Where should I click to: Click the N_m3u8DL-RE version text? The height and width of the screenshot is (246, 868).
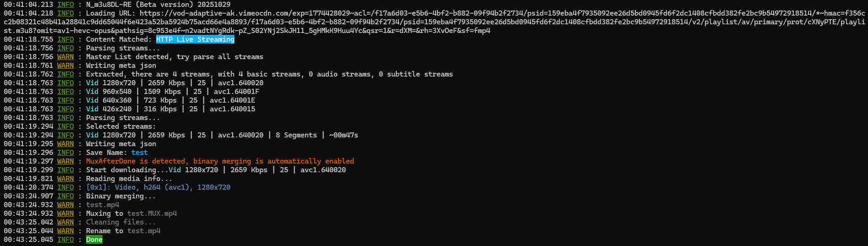pyautogui.click(x=158, y=5)
